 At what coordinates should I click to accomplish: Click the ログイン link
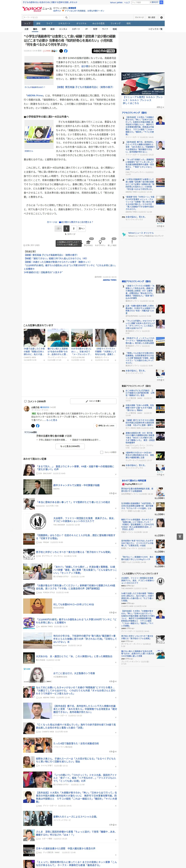pos(57,11)
